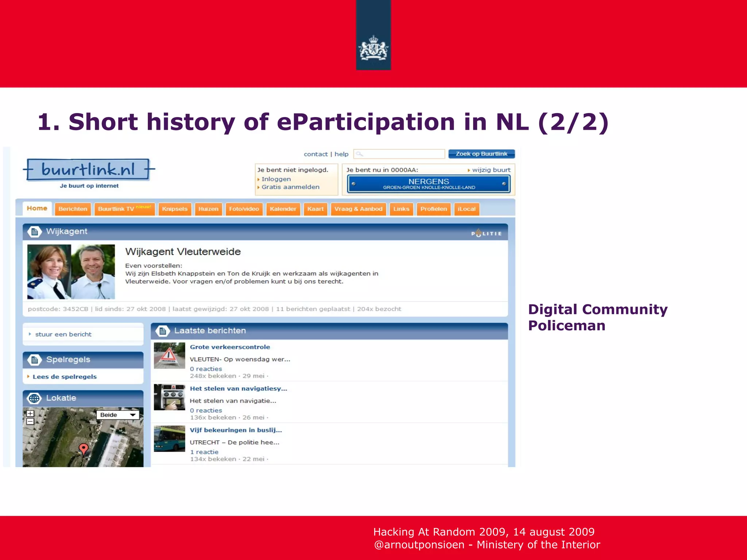Screen dimensions: 747x560
Task: Click the help link
Action: click(341, 154)
